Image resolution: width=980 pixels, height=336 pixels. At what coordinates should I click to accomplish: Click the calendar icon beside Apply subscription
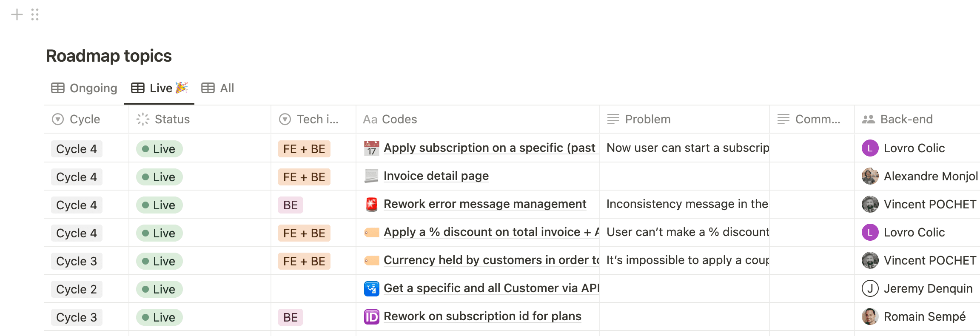coord(371,148)
